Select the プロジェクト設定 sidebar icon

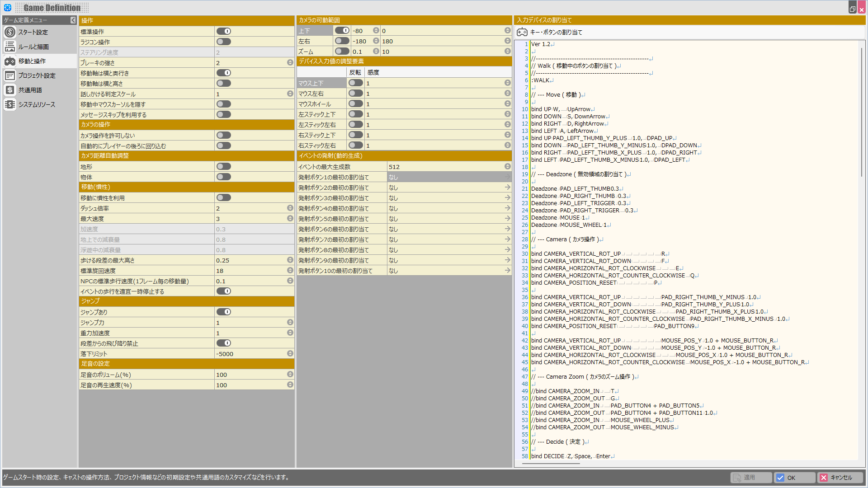click(x=10, y=75)
